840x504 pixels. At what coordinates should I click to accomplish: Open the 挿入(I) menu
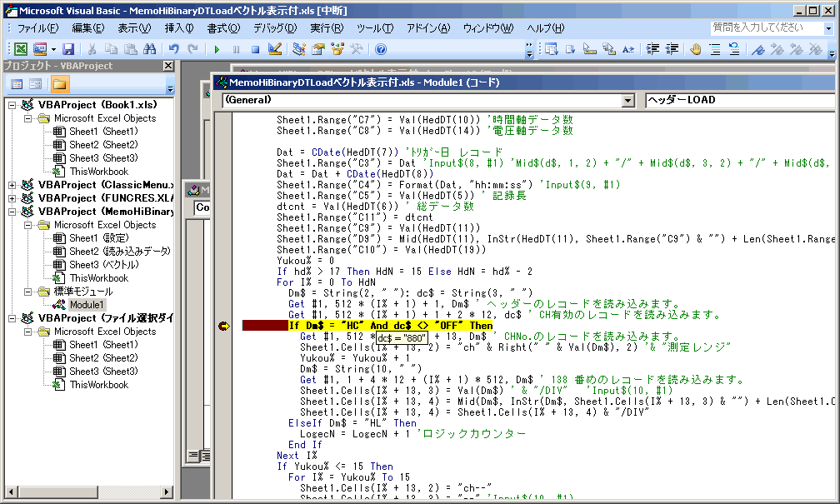[179, 28]
